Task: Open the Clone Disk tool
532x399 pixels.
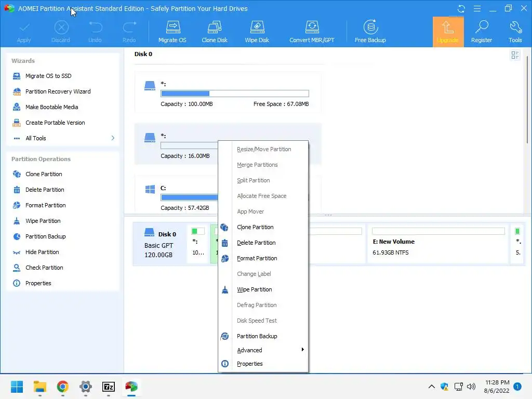Action: [215, 32]
